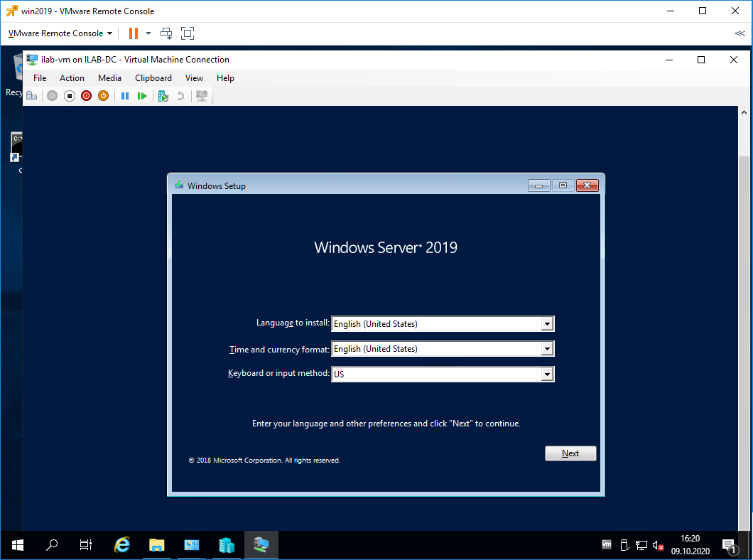Click the Windows Setup title icon
The height and width of the screenshot is (560, 753).
(179, 185)
